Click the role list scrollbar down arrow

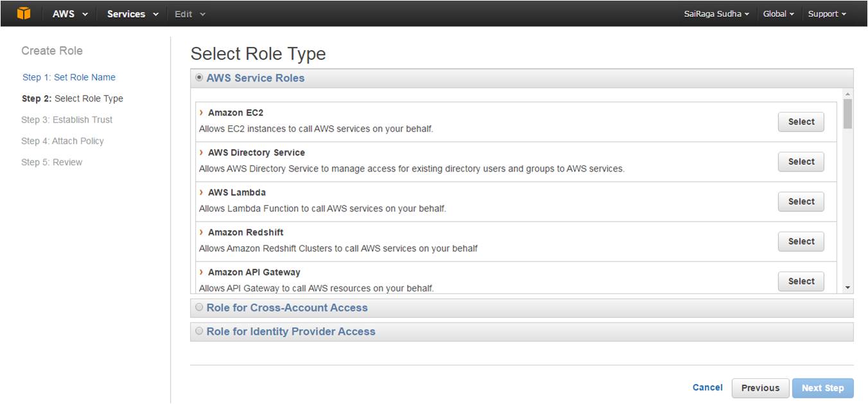848,288
